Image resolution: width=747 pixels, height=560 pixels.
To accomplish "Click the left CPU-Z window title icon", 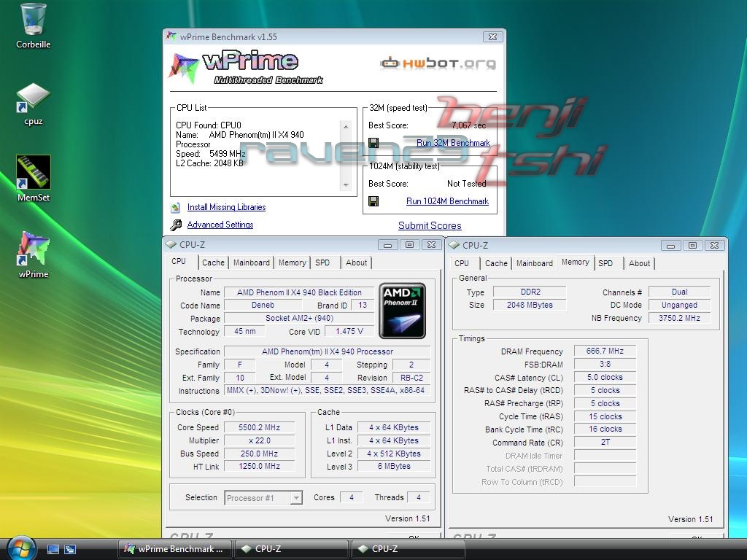I will pos(171,245).
